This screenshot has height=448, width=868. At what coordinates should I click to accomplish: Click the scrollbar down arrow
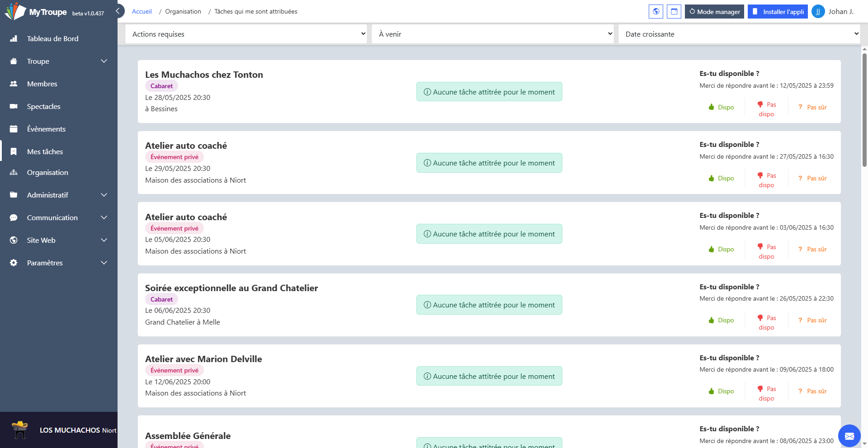864,444
